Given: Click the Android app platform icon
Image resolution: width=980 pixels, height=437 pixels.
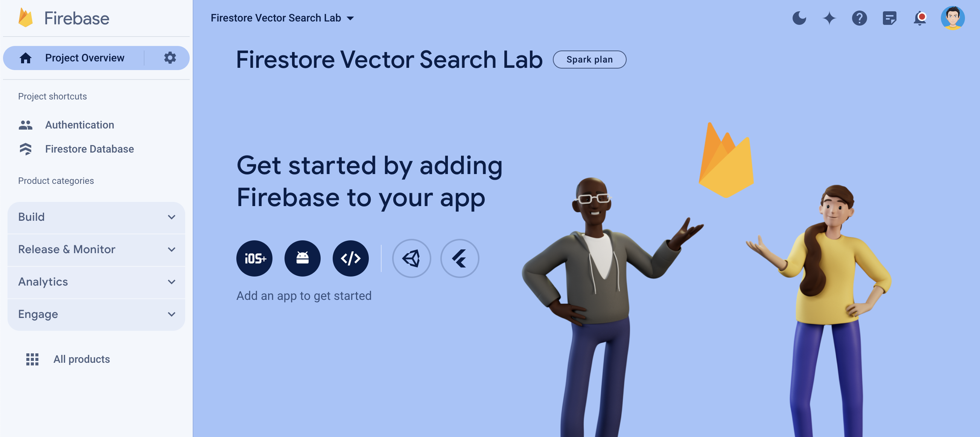Looking at the screenshot, I should (303, 258).
